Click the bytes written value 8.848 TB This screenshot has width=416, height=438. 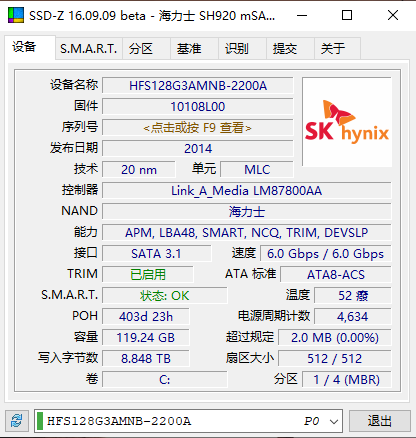click(x=146, y=359)
